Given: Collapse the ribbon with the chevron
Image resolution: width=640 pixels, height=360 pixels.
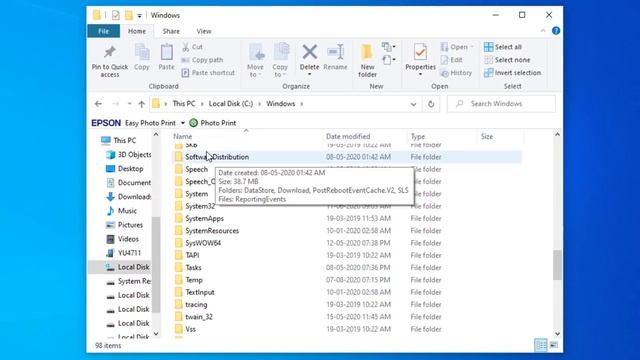Looking at the screenshot, I should pyautogui.click(x=543, y=31).
